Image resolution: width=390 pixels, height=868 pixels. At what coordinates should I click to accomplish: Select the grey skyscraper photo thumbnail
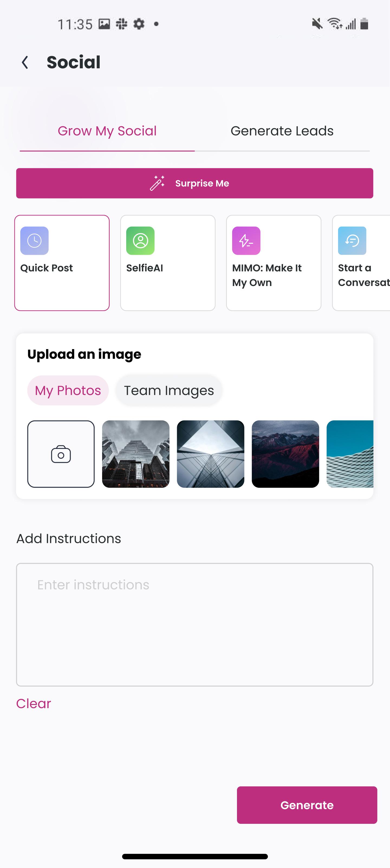pyautogui.click(x=136, y=454)
